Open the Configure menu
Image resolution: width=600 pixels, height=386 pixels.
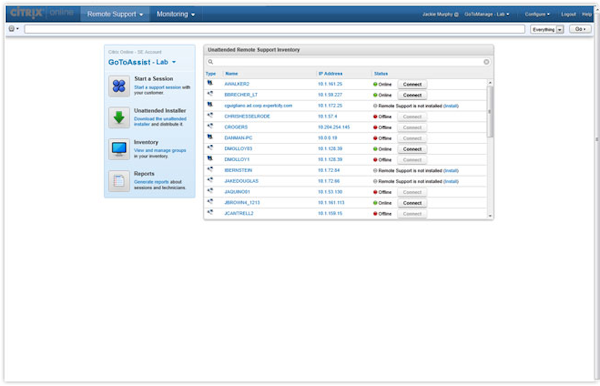click(537, 14)
